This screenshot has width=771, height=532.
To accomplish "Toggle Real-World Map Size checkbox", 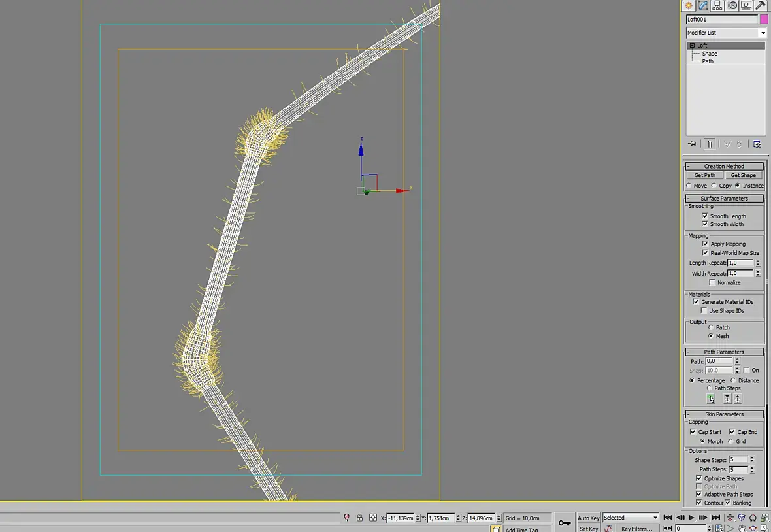I will point(705,252).
